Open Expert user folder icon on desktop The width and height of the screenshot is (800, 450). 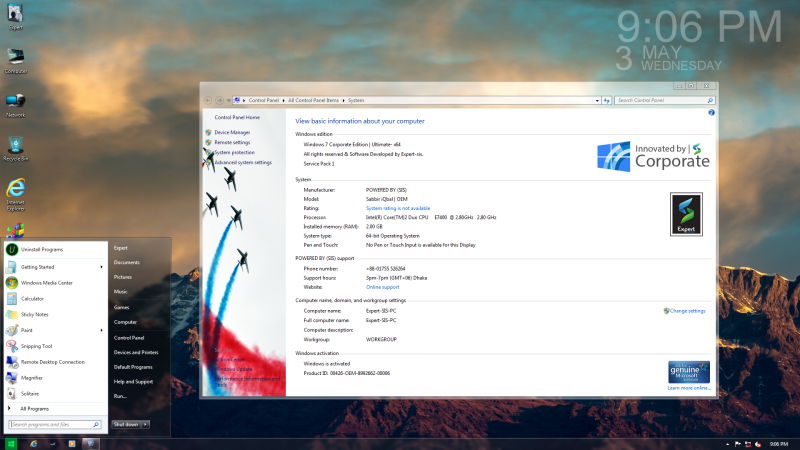click(15, 17)
